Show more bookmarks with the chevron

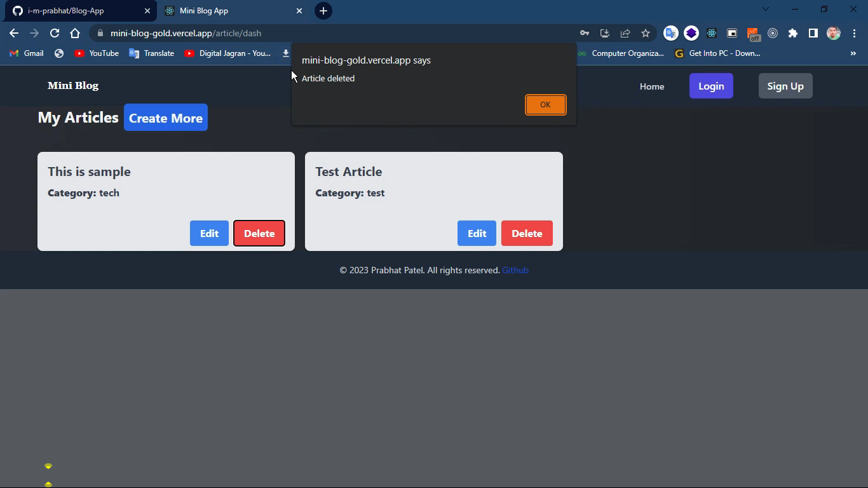click(853, 53)
